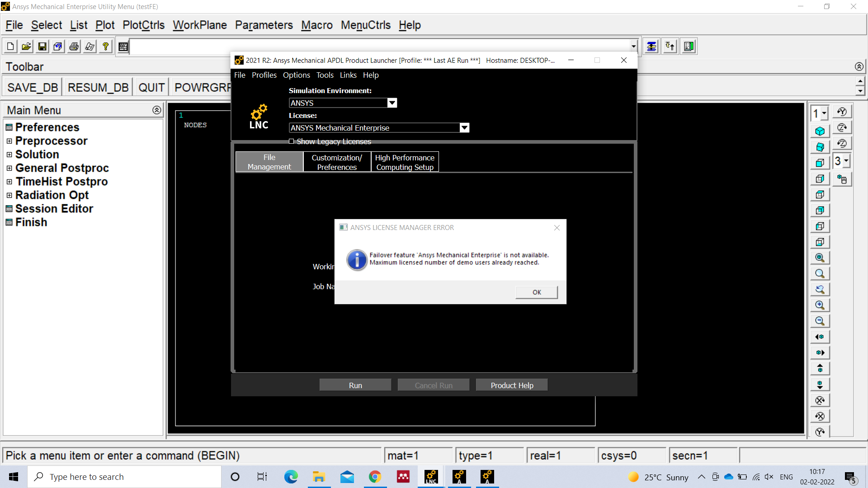Open the notification center icon

pyautogui.click(x=850, y=477)
